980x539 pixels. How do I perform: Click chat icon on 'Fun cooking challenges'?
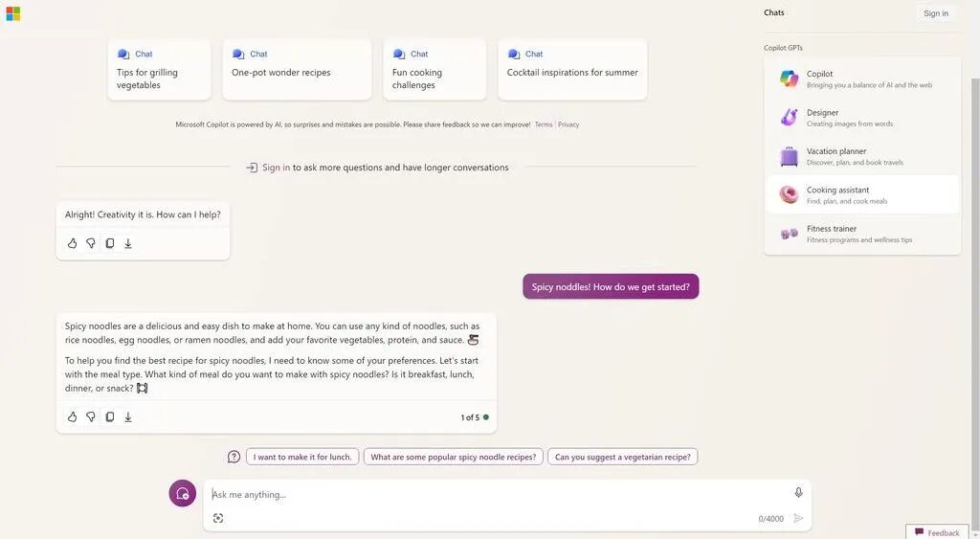coord(399,55)
